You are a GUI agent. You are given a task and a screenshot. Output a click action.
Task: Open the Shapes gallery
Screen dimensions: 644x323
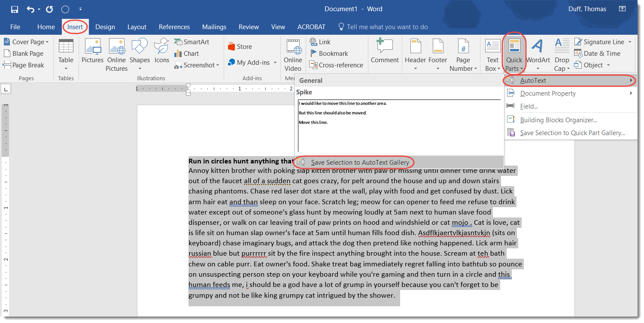[140, 54]
